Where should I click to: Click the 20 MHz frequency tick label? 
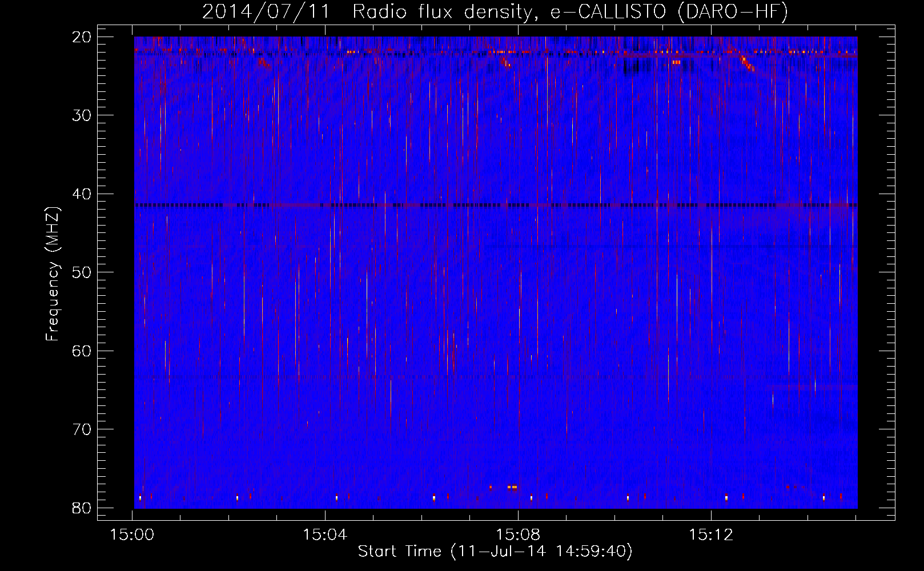coord(82,37)
